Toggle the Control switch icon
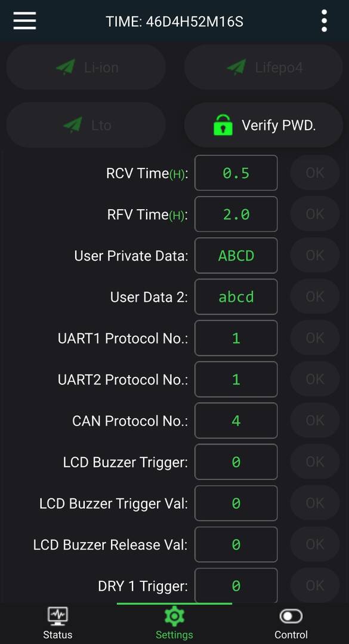 point(291,616)
